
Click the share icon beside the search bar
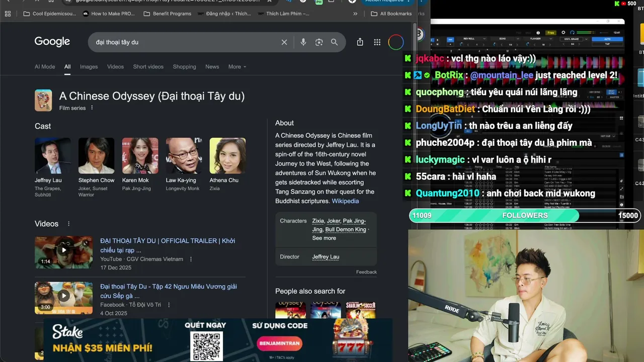pos(360,42)
